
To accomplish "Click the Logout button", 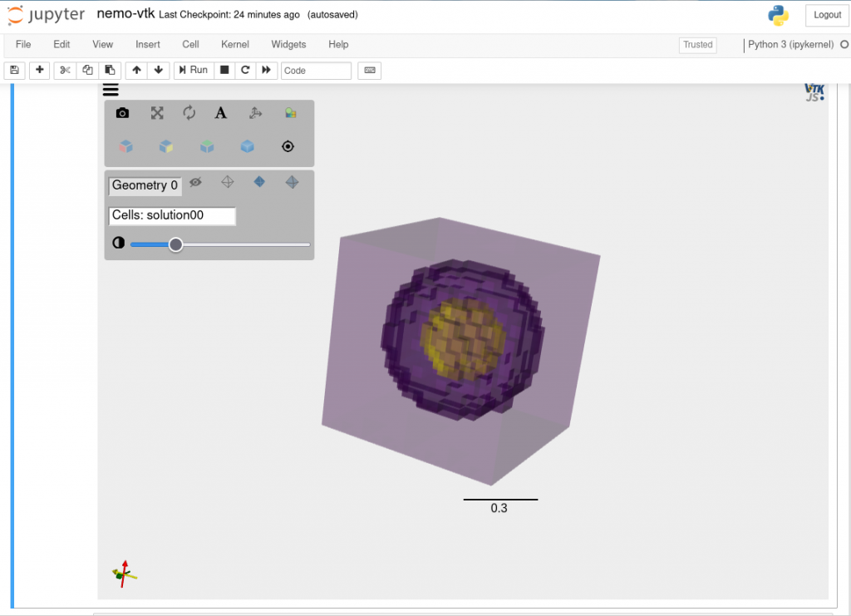I will (827, 15).
